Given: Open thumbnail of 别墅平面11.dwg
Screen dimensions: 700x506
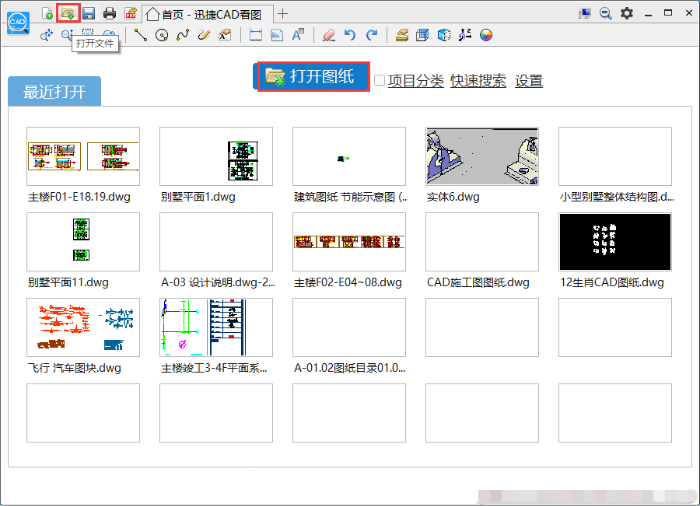Looking at the screenshot, I should [x=83, y=242].
